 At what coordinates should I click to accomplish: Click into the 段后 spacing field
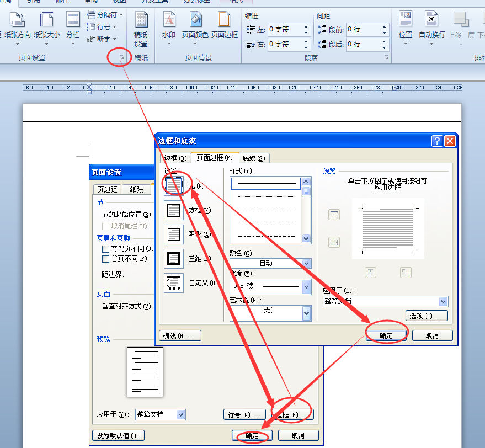(x=364, y=44)
